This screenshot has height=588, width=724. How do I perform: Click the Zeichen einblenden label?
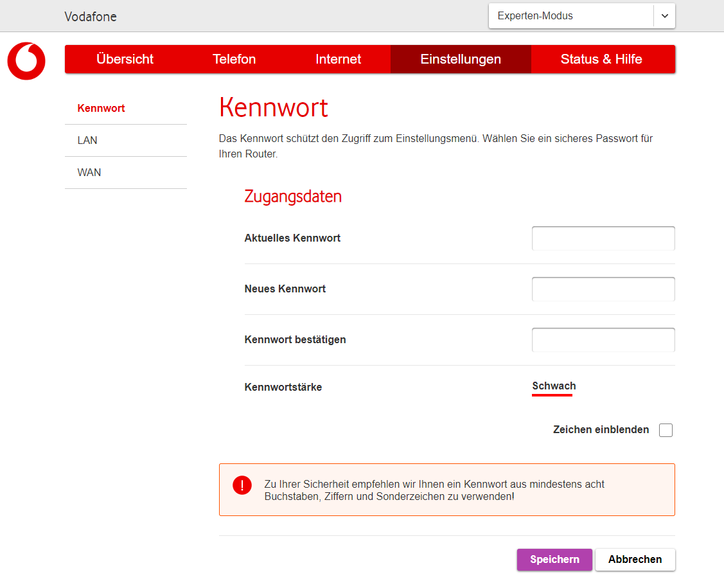[x=601, y=429]
